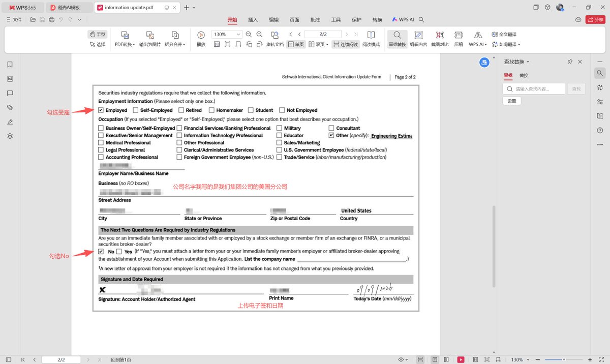
Task: Click the 设置 button in search panel
Action: pos(511,101)
